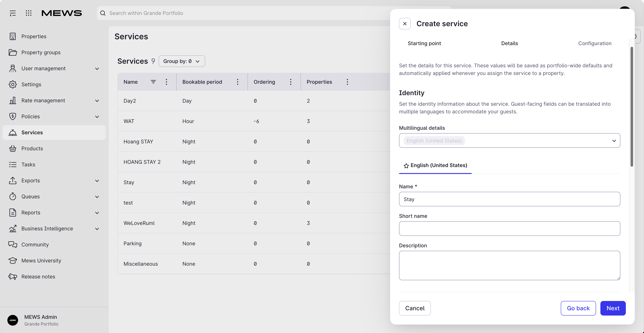This screenshot has width=644, height=333.
Task: Expand Reports submenu chevron
Action: (97, 213)
